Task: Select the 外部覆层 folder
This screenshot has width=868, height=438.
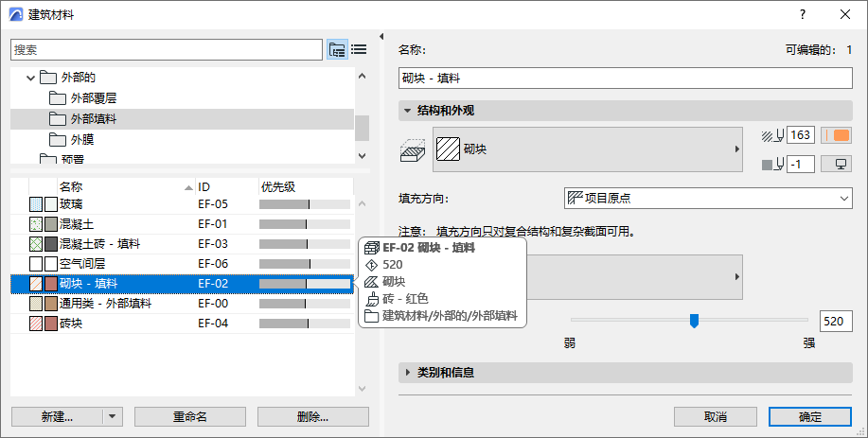Action: (93, 98)
